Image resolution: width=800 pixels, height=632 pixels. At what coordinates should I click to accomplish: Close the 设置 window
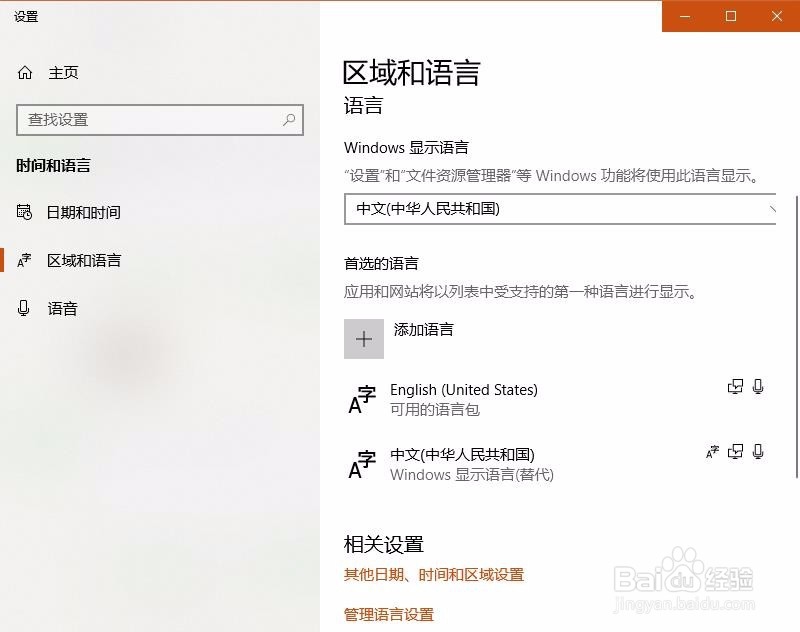777,16
